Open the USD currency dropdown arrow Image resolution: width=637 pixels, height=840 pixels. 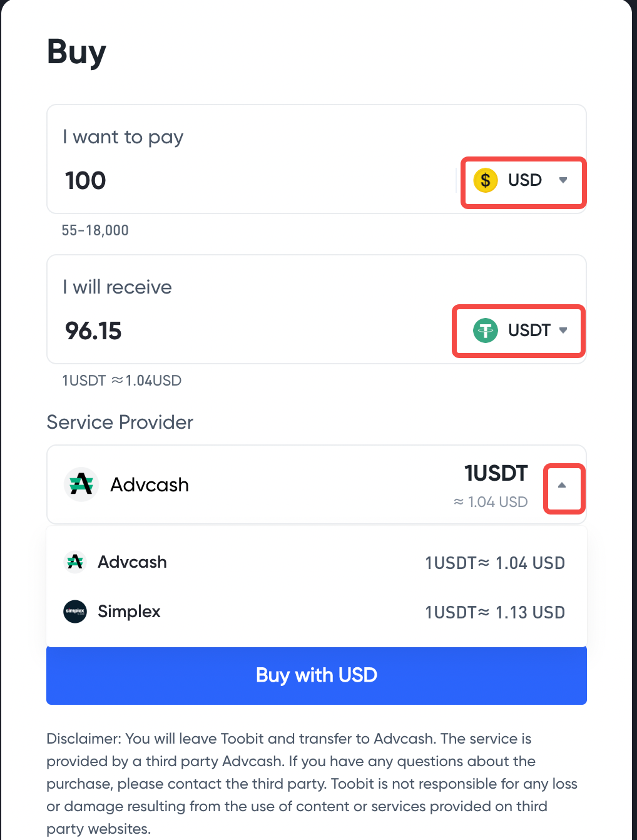point(563,180)
